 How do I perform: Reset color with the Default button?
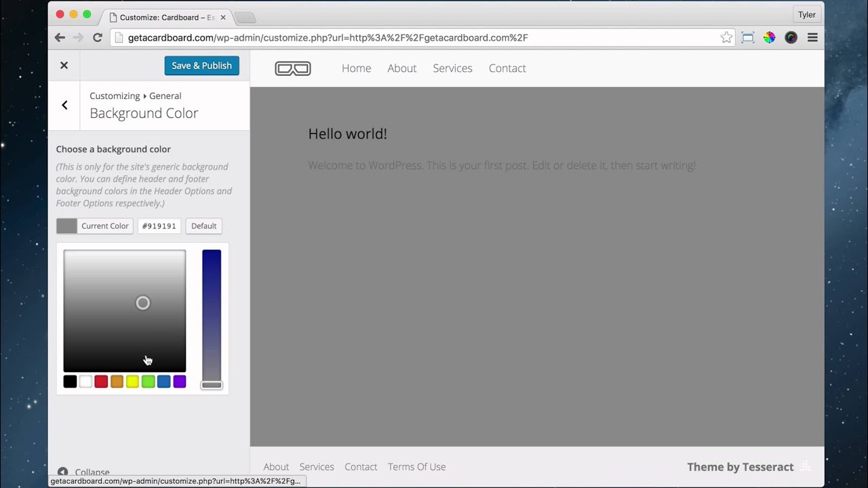point(203,226)
